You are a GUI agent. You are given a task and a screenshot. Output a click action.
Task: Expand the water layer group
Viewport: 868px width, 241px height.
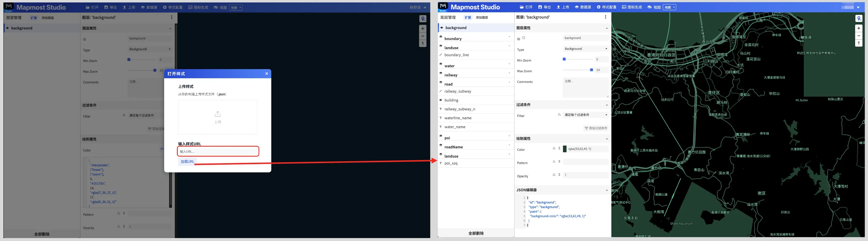tap(509, 64)
